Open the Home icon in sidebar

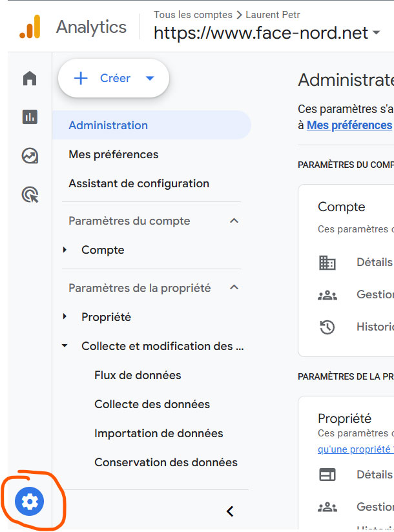pos(30,79)
